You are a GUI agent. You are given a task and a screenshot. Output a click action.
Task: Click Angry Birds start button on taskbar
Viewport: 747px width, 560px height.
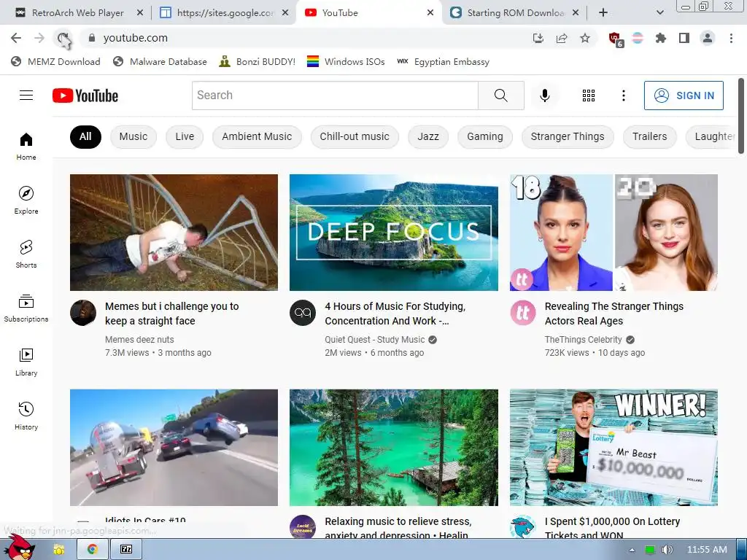(20, 548)
